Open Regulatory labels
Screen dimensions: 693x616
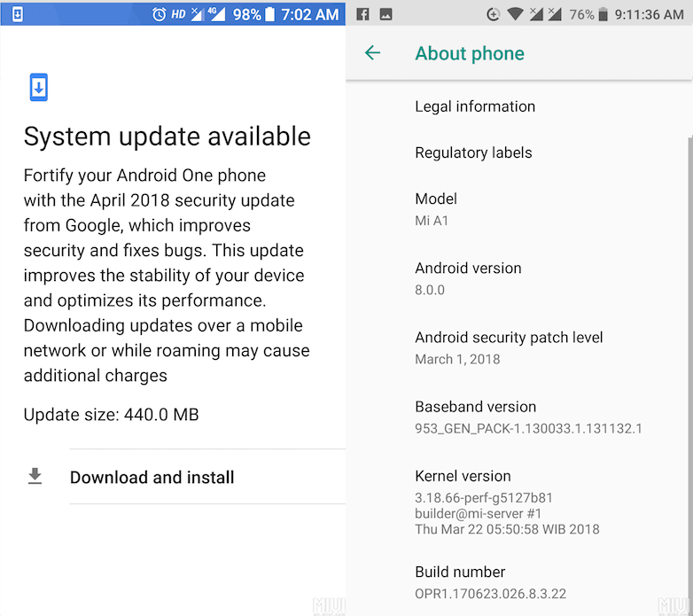pyautogui.click(x=519, y=152)
